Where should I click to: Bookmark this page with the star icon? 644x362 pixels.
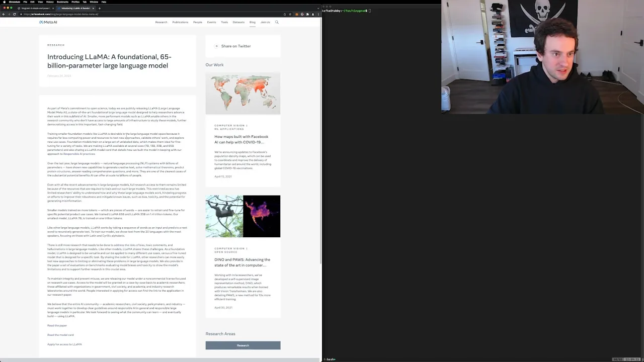click(290, 14)
